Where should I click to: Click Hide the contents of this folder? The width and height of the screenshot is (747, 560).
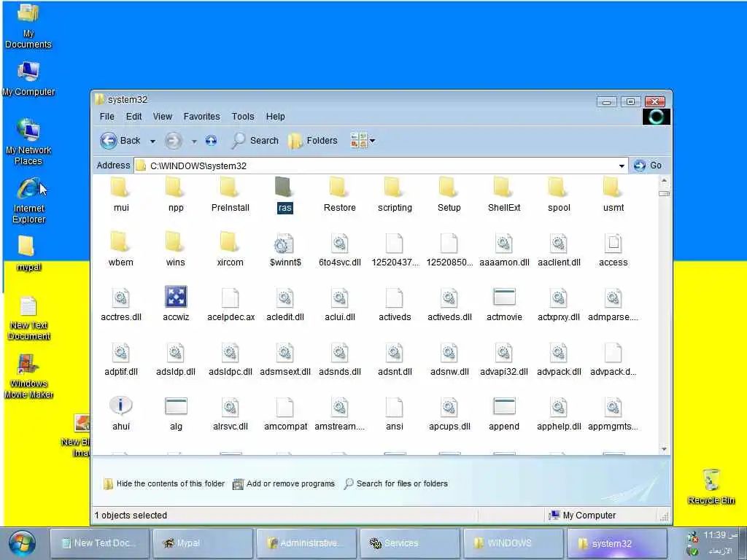[x=164, y=483]
